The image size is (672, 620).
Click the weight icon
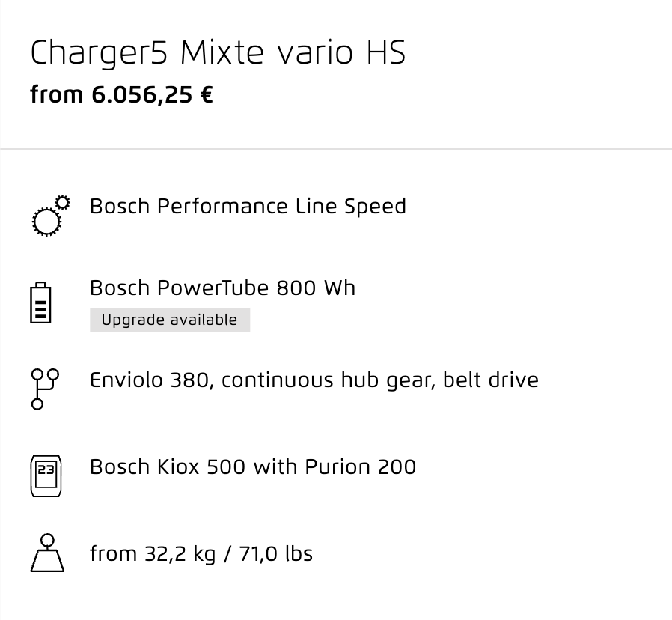[x=47, y=553]
